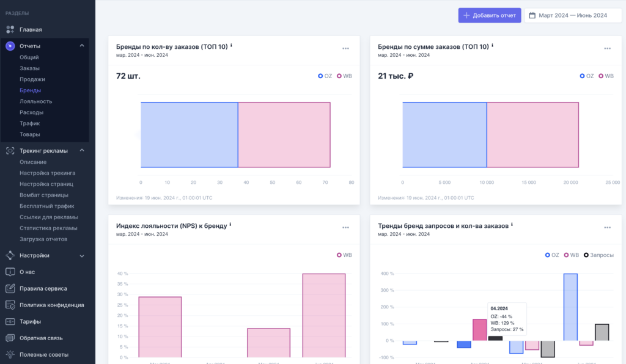Toggle OZ series in orders count chart

tap(325, 76)
